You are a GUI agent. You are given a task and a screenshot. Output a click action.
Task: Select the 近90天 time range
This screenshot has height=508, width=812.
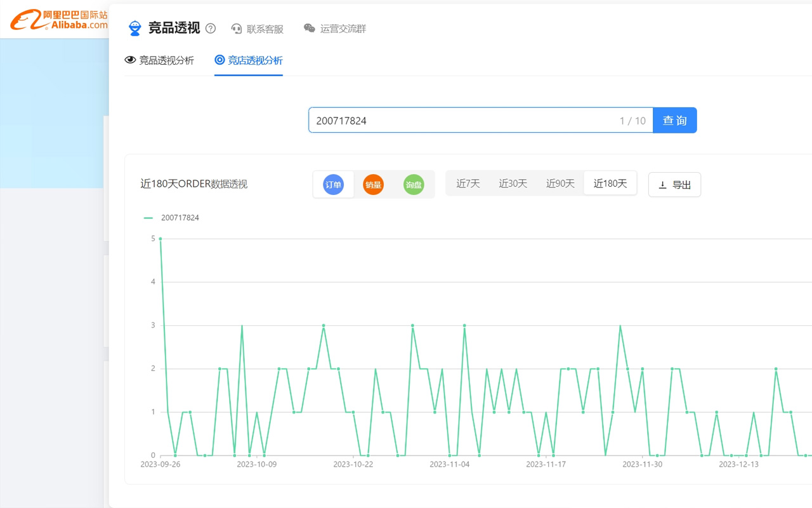(x=560, y=183)
